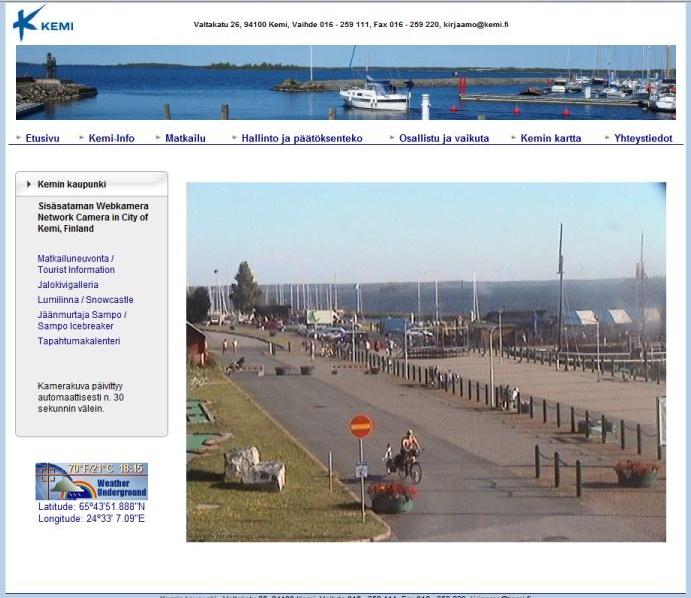Open the Kemin kartta map page
Screen dimensions: 691x598
(x=551, y=138)
